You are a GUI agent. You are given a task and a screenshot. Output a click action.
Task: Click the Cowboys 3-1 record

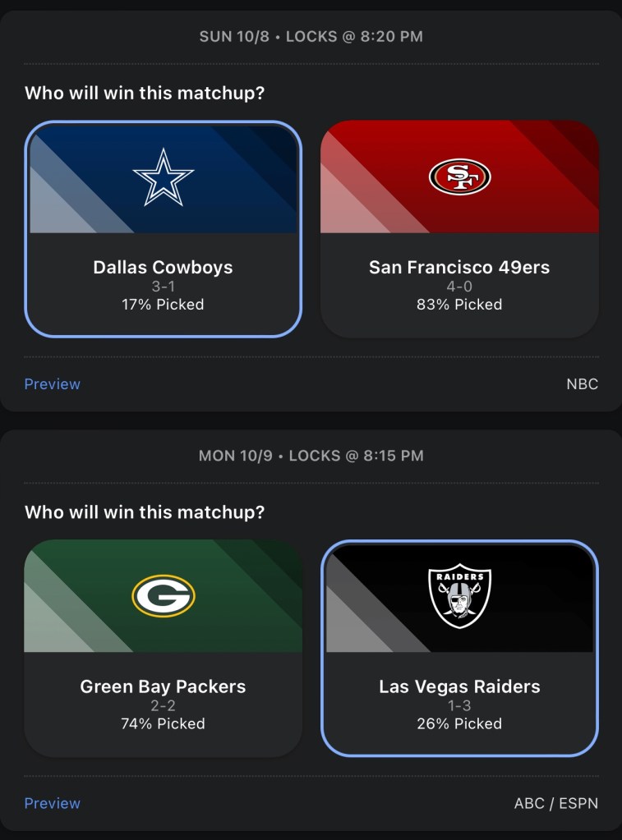[163, 287]
